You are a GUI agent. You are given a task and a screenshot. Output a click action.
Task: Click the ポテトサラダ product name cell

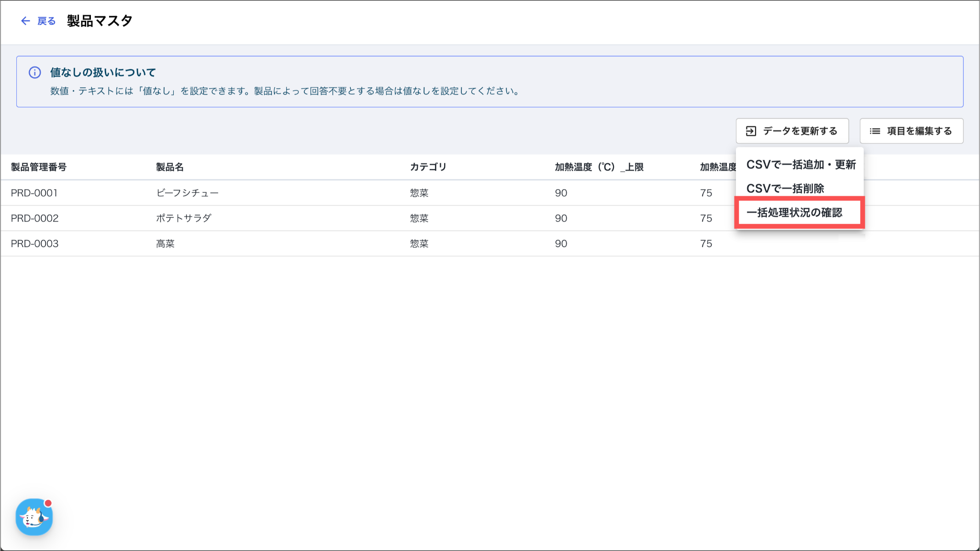coord(184,218)
